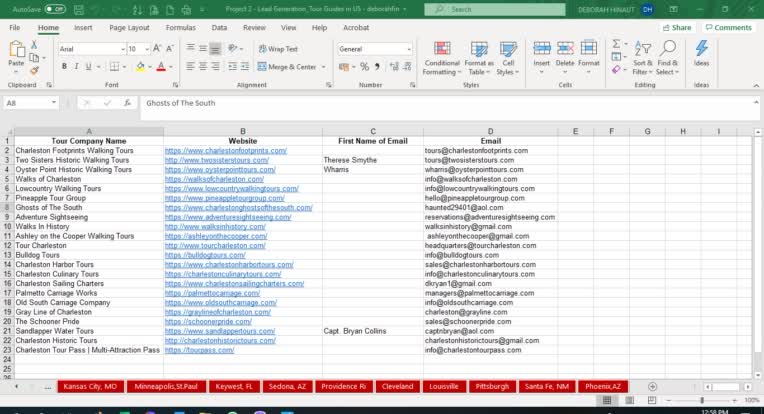Apply Percent Style
The height and width of the screenshot is (414, 764).
pyautogui.click(x=364, y=67)
